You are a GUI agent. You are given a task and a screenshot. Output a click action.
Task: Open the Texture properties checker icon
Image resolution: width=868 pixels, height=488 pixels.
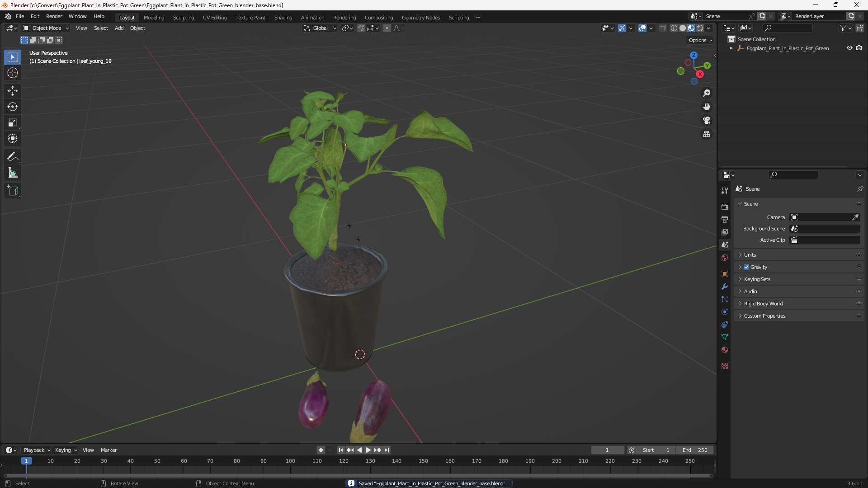point(725,366)
